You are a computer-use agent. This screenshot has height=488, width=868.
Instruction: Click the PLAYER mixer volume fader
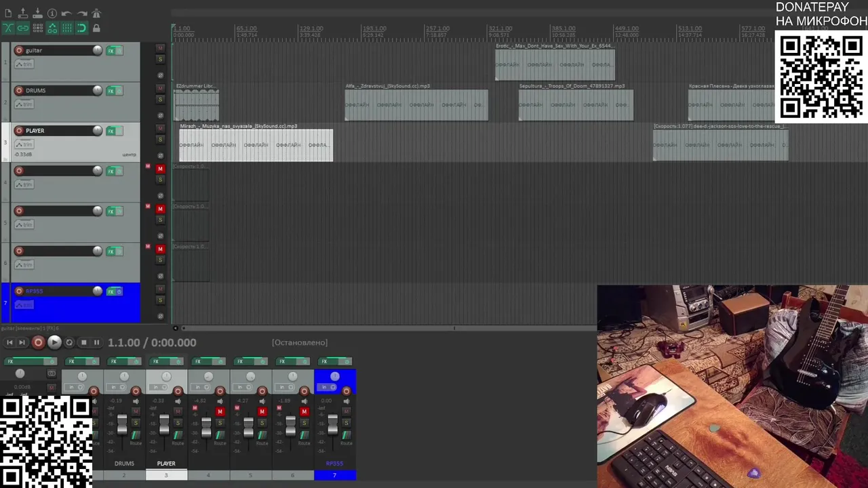(x=164, y=425)
